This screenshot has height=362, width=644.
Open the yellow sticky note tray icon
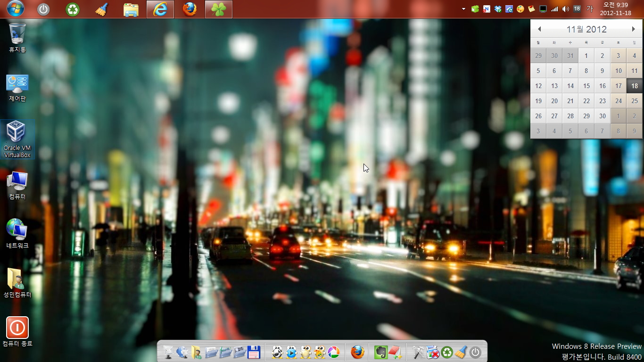(532, 9)
